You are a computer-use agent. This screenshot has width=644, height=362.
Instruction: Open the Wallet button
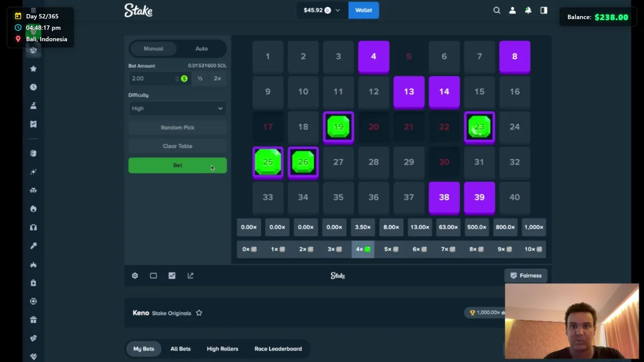tap(363, 10)
